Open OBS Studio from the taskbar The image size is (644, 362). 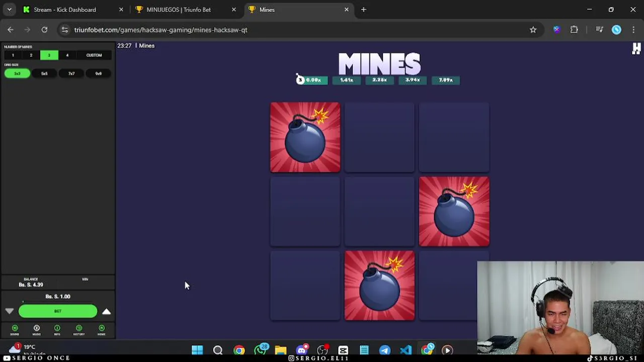tap(323, 350)
